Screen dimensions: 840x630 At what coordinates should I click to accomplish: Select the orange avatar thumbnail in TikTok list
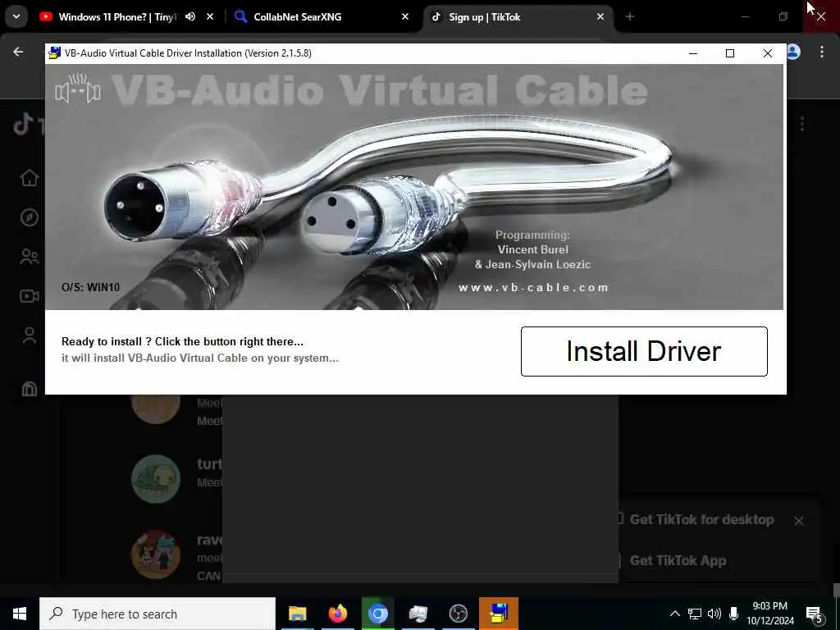(156, 409)
